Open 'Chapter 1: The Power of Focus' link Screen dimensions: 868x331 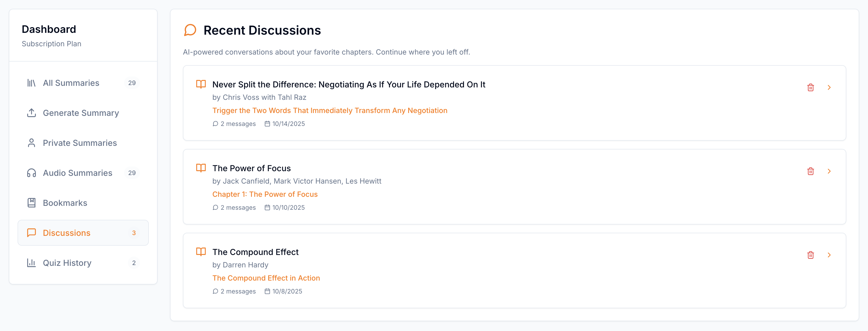tap(265, 194)
